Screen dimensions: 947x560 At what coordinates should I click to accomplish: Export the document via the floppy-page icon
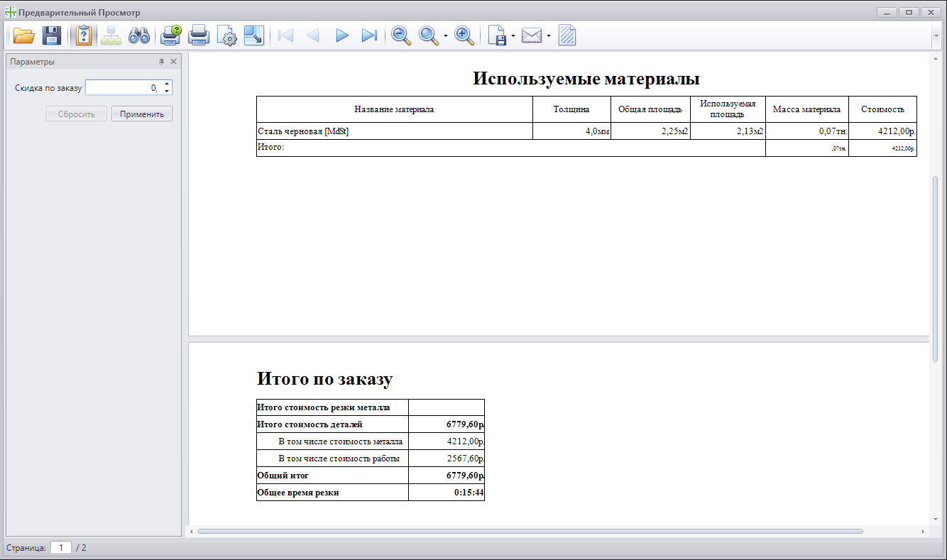[x=498, y=35]
